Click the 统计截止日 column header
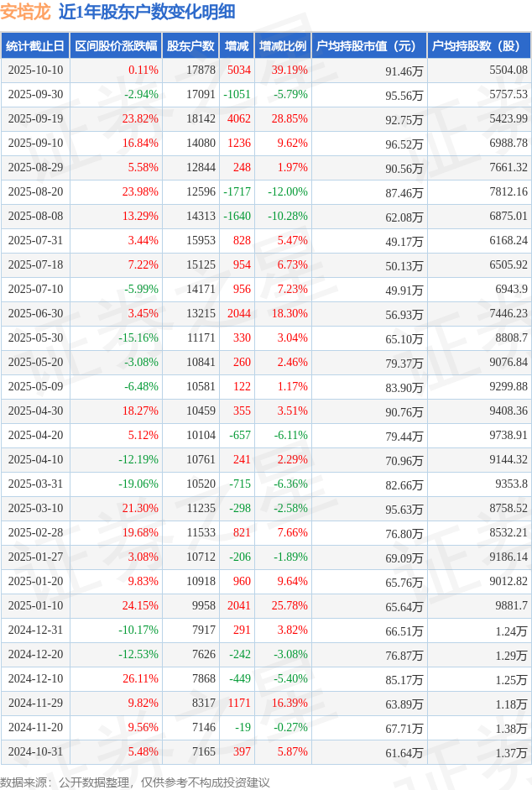The image size is (532, 790). [x=34, y=46]
